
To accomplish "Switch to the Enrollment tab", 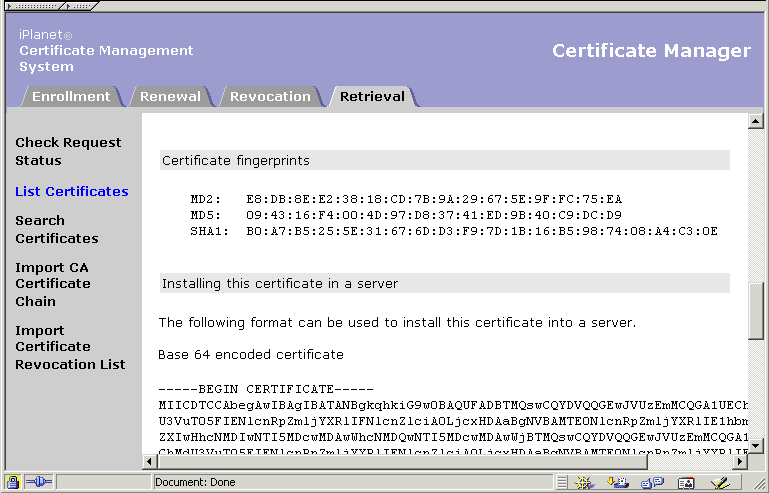I will (71, 96).
